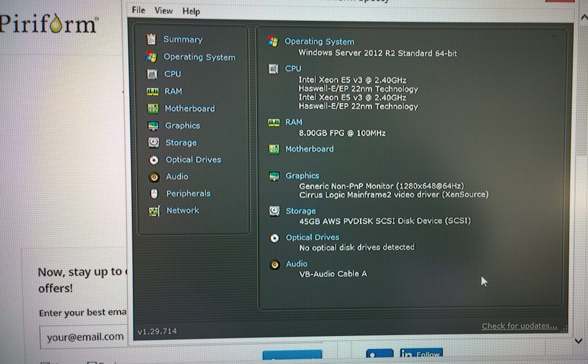Click the Check for updates link

519,326
